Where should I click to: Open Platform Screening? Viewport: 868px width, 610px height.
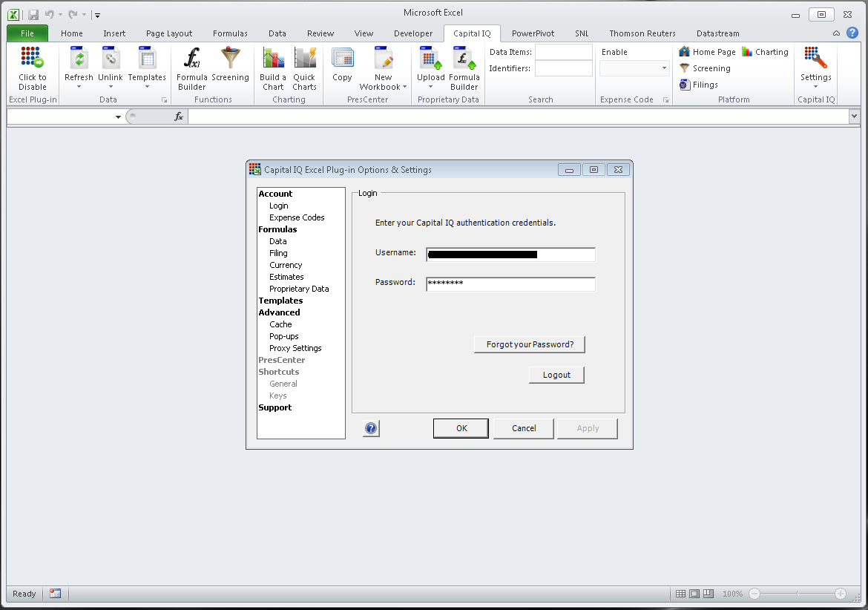click(x=705, y=68)
